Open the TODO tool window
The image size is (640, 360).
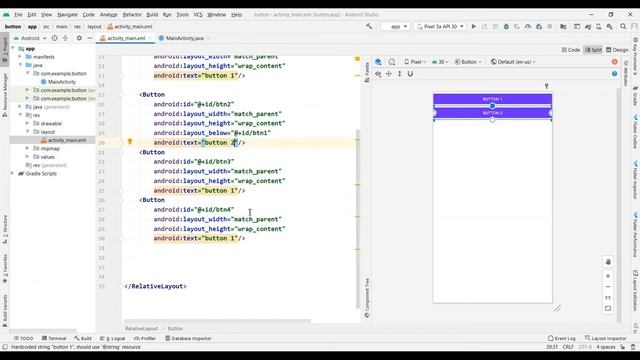point(24,338)
